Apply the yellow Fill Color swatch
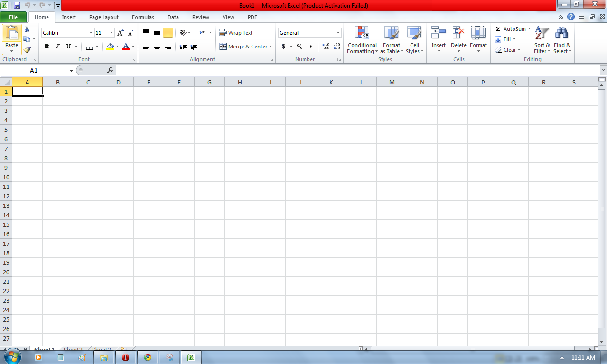Screen dimensions: 607x364 click(110, 47)
